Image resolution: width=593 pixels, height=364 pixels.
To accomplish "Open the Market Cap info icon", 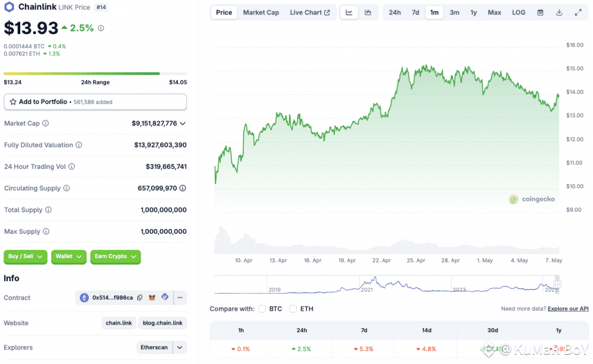I will pos(45,123).
